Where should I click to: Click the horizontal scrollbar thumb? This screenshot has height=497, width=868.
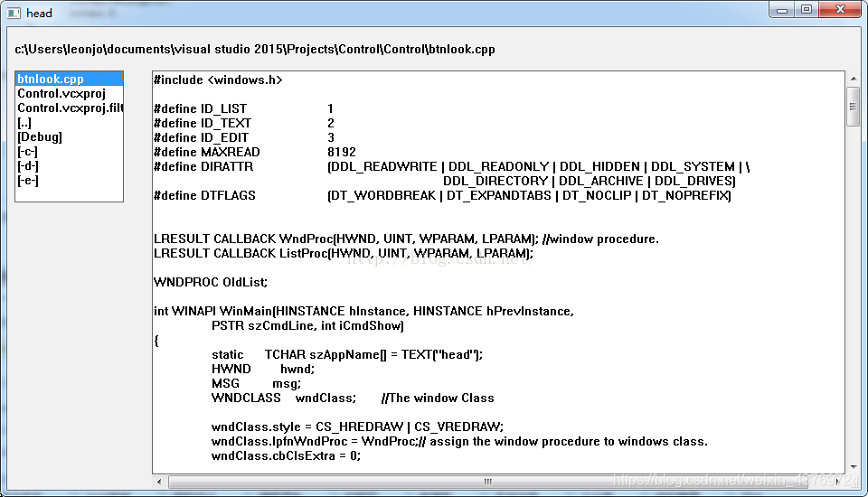487,482
